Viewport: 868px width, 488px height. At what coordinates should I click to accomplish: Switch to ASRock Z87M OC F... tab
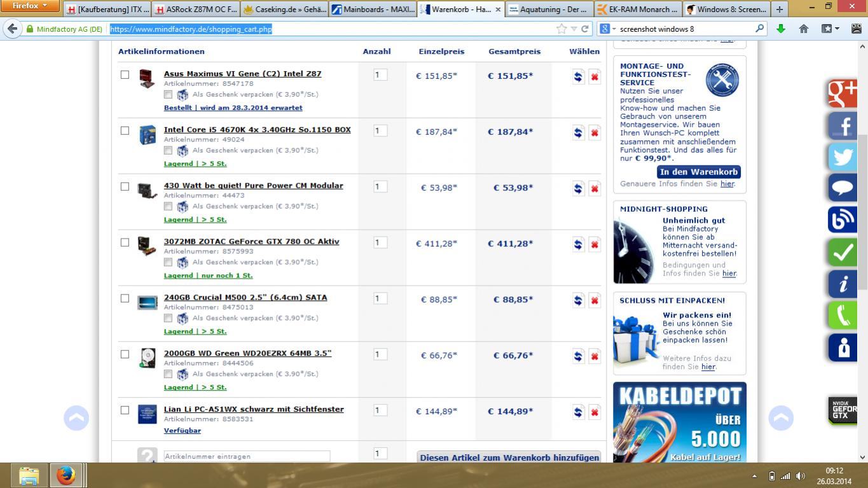195,10
